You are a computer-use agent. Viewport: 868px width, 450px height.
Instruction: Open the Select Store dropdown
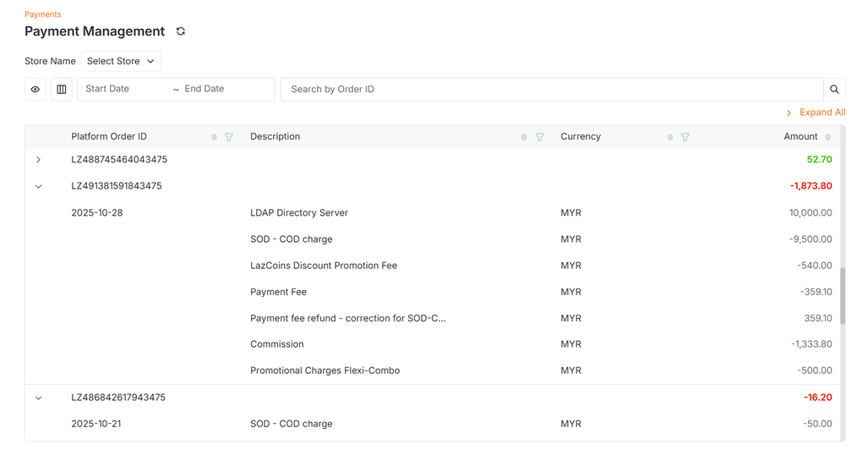point(121,61)
